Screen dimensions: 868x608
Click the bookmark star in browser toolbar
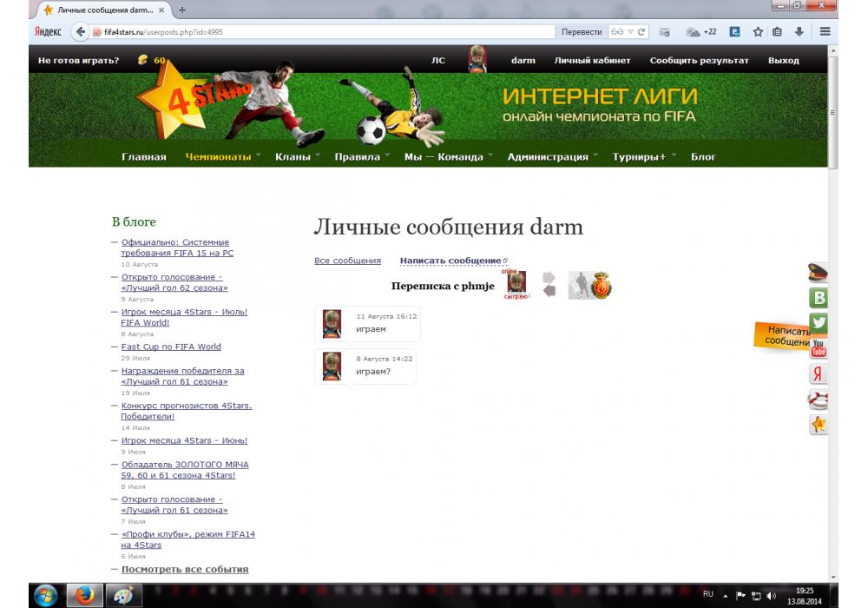pos(757,31)
